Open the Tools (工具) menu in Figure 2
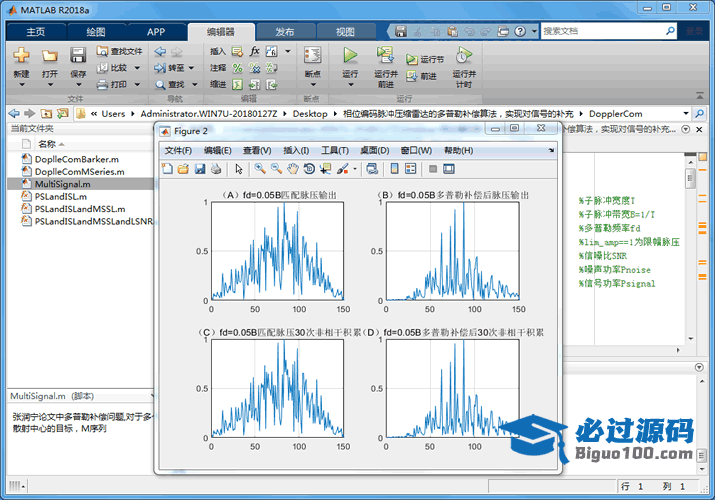Viewport: 715px width, 500px height. tap(334, 150)
